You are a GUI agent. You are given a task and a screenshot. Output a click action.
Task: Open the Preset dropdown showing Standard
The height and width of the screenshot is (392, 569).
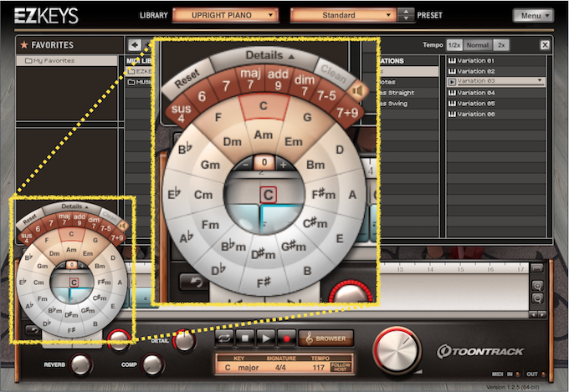(343, 15)
